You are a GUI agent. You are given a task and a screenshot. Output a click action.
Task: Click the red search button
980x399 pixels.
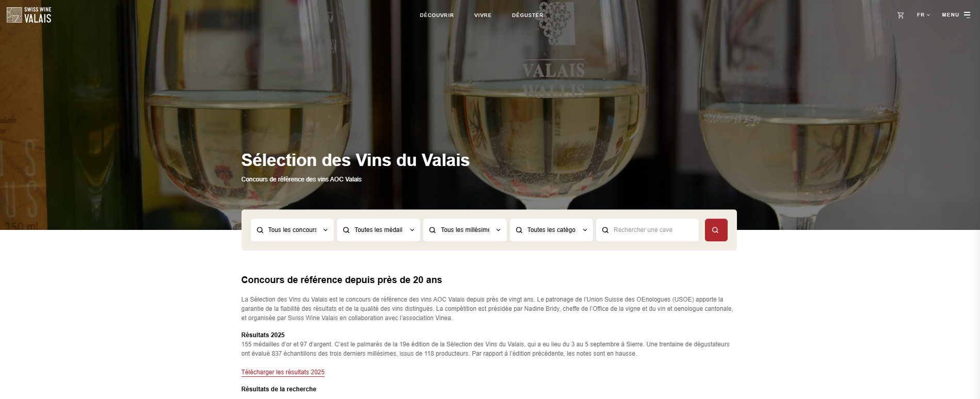pos(716,230)
